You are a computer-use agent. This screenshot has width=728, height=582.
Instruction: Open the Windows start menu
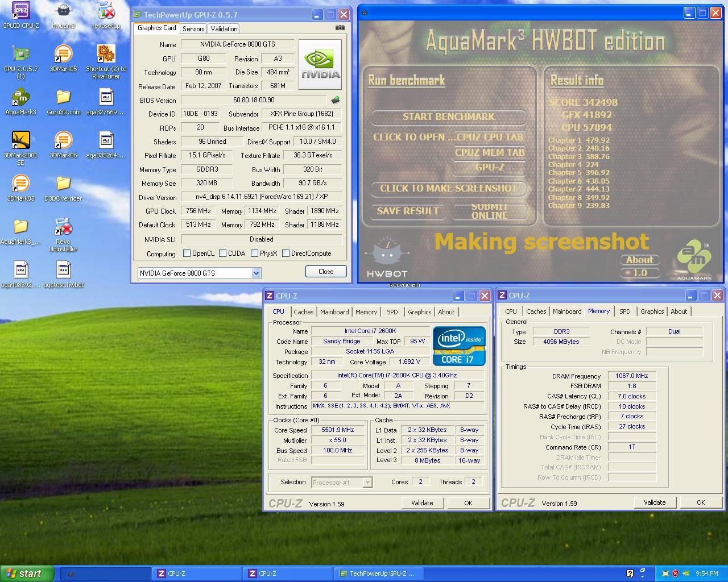[27, 573]
